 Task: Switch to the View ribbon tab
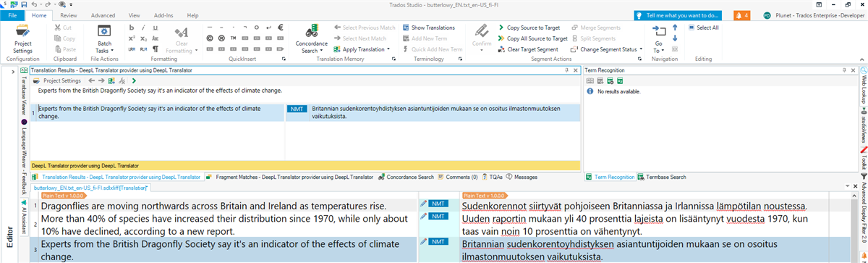click(x=135, y=14)
